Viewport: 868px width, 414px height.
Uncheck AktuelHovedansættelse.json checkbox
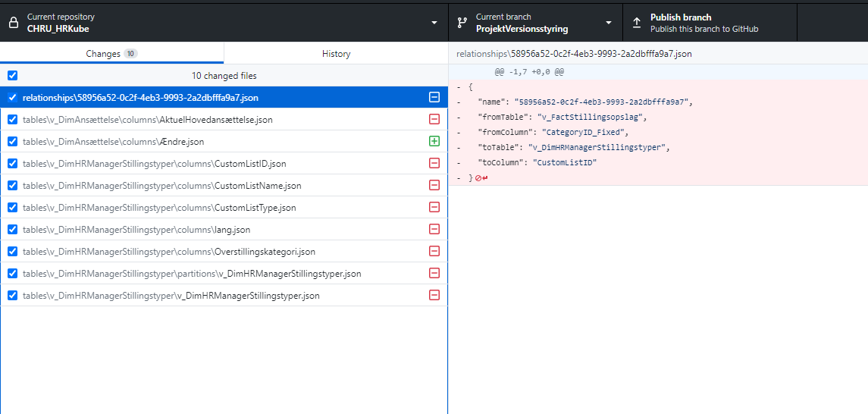[x=13, y=119]
